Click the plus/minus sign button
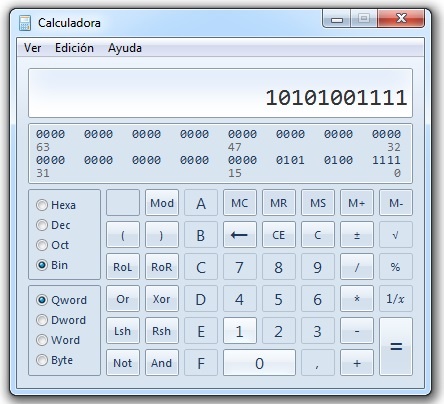The width and height of the screenshot is (444, 404). coord(357,235)
